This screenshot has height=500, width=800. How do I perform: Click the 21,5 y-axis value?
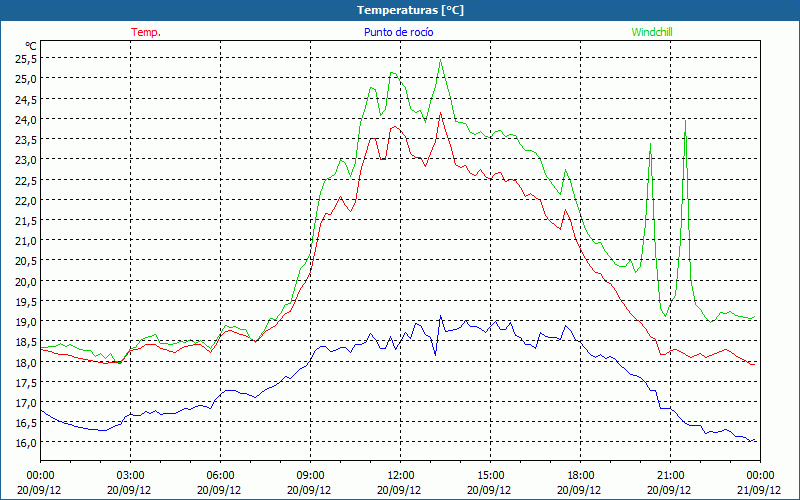26,220
